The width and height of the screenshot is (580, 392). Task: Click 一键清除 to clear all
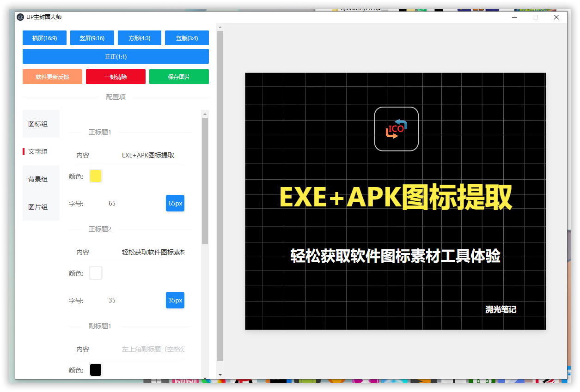point(116,77)
